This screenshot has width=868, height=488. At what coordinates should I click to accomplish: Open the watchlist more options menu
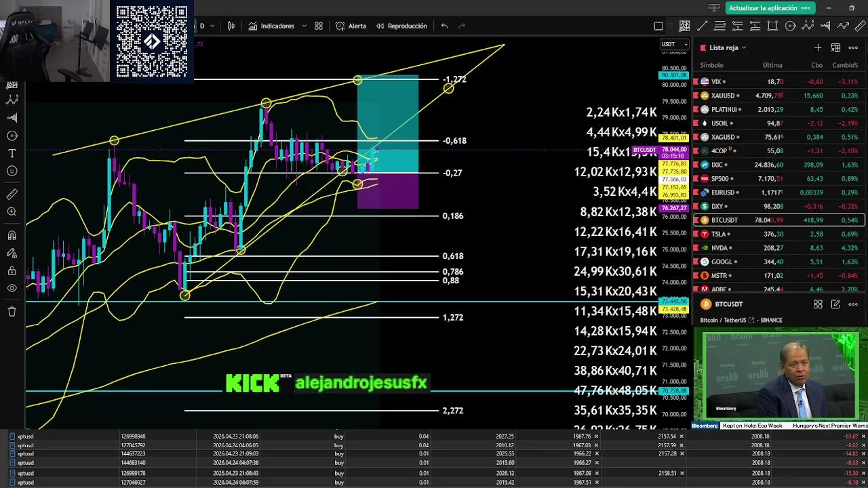(x=853, y=47)
